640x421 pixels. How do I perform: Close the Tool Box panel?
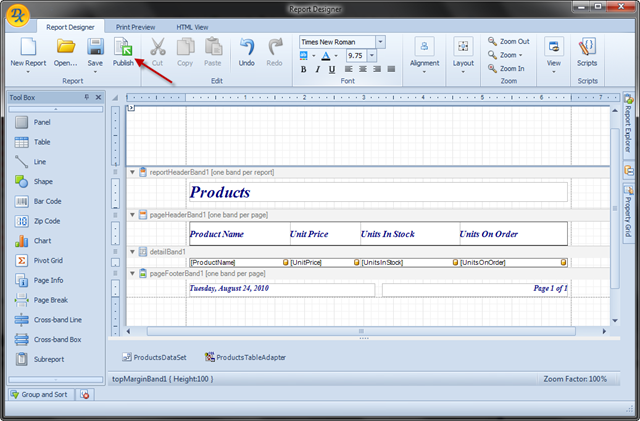(98, 97)
